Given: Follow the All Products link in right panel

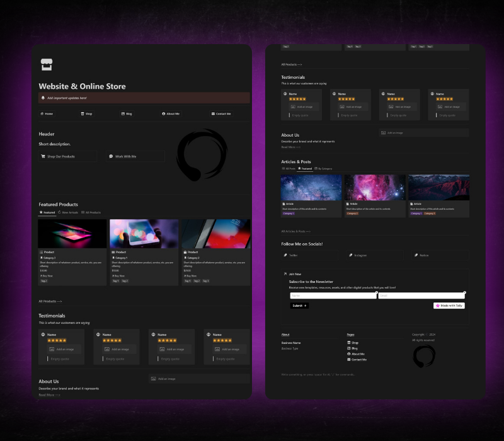Looking at the screenshot, I should point(292,64).
